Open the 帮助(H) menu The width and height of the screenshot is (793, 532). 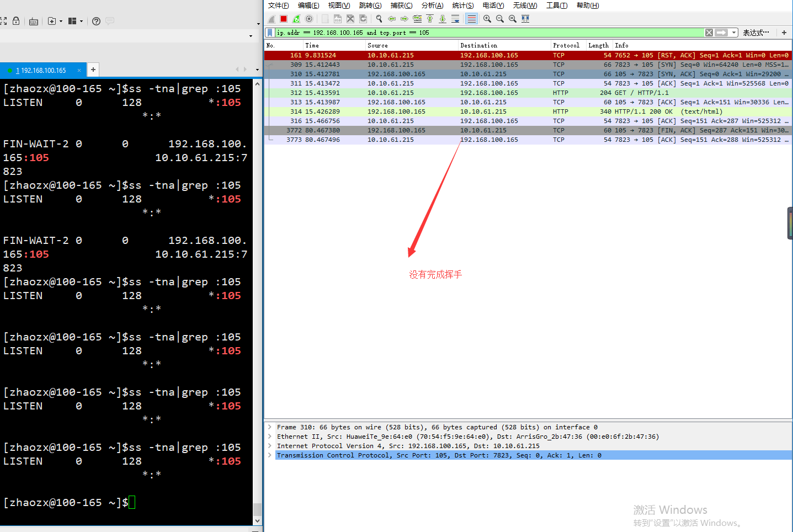pyautogui.click(x=588, y=6)
